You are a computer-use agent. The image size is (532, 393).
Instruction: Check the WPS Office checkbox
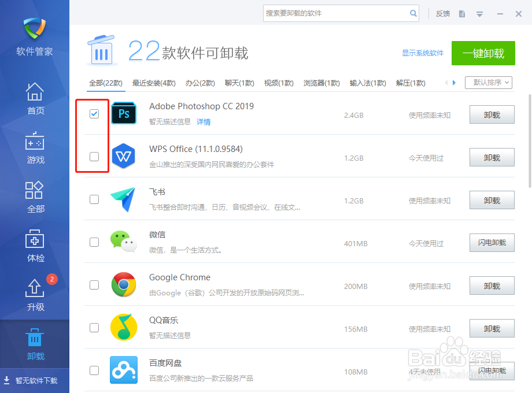tap(94, 157)
